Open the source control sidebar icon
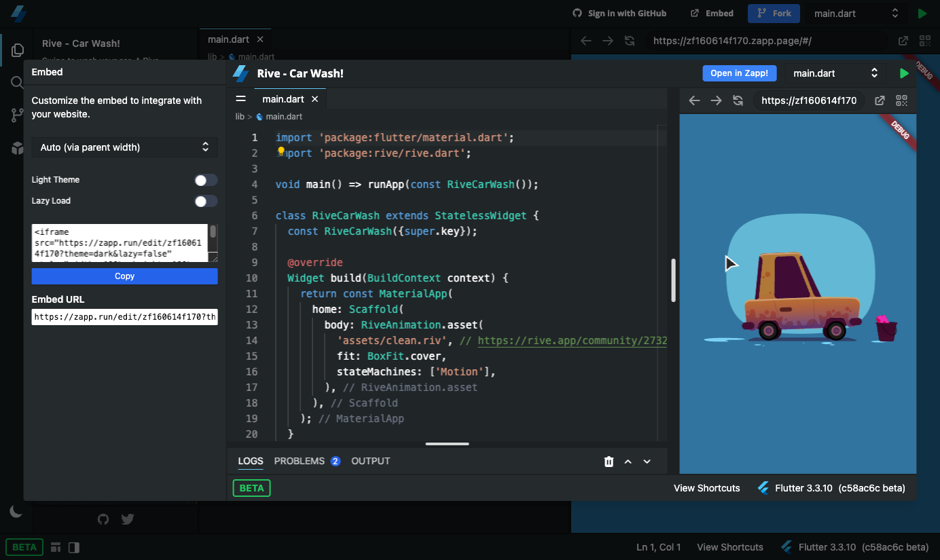This screenshot has width=940, height=560. [x=18, y=115]
